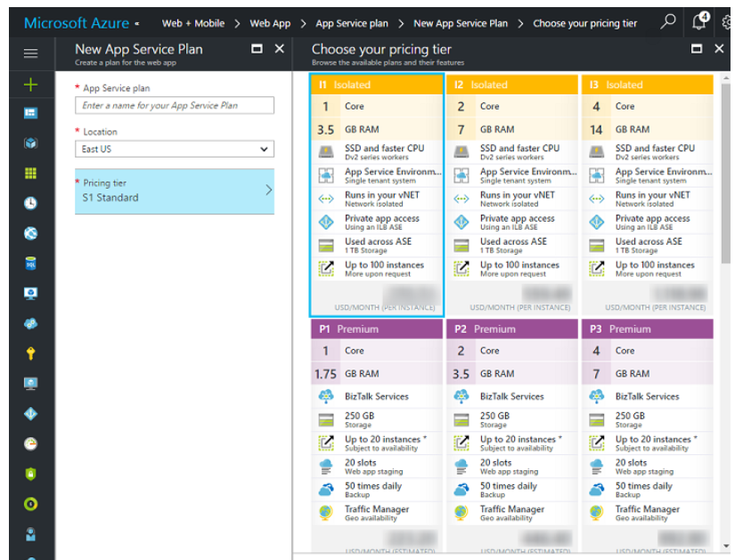This screenshot has height=560, width=743.
Task: Select the P3 Premium pricing card header
Action: pos(648,329)
